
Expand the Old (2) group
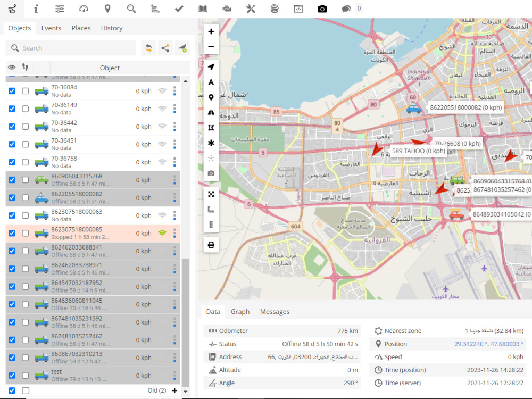pyautogui.click(x=174, y=390)
